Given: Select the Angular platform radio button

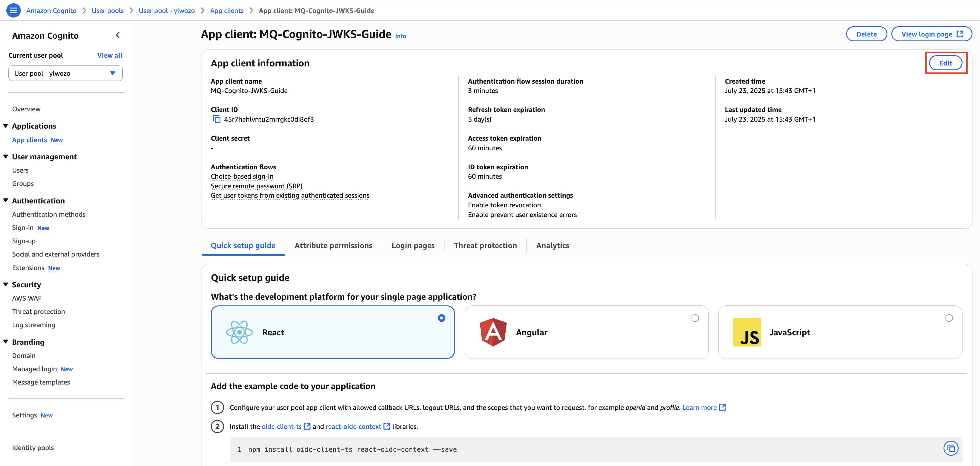Looking at the screenshot, I should pos(695,318).
